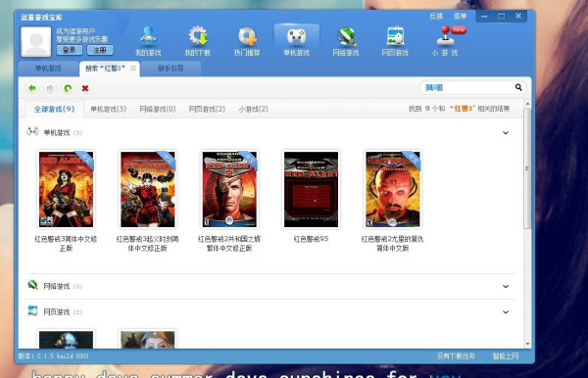Screen dimensions: 588x378
Task: Click the search input field
Action: click(468, 87)
